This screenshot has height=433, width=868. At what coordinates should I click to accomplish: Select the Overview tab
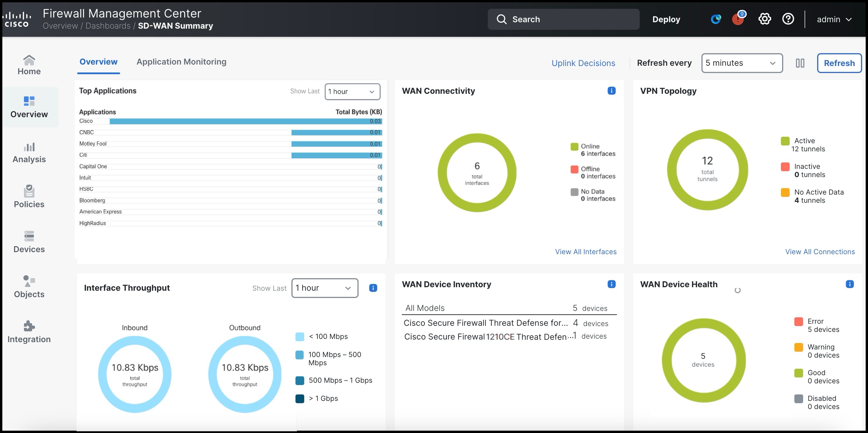point(98,62)
